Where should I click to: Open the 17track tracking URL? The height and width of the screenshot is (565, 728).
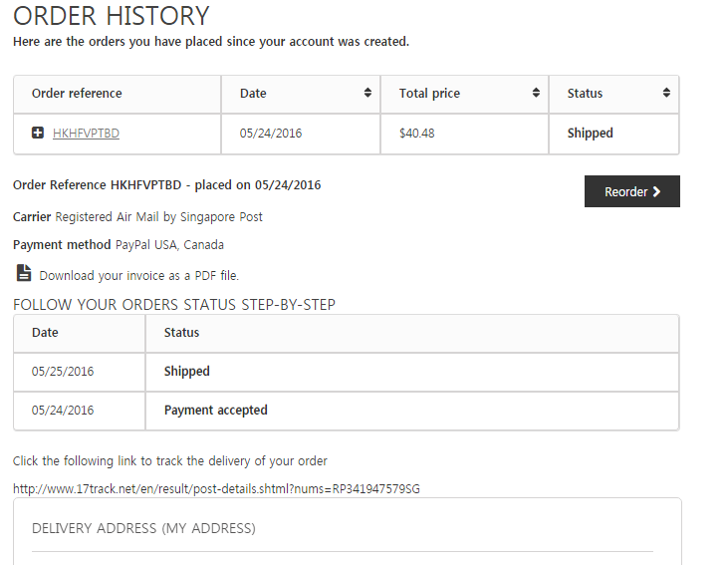pyautogui.click(x=216, y=489)
